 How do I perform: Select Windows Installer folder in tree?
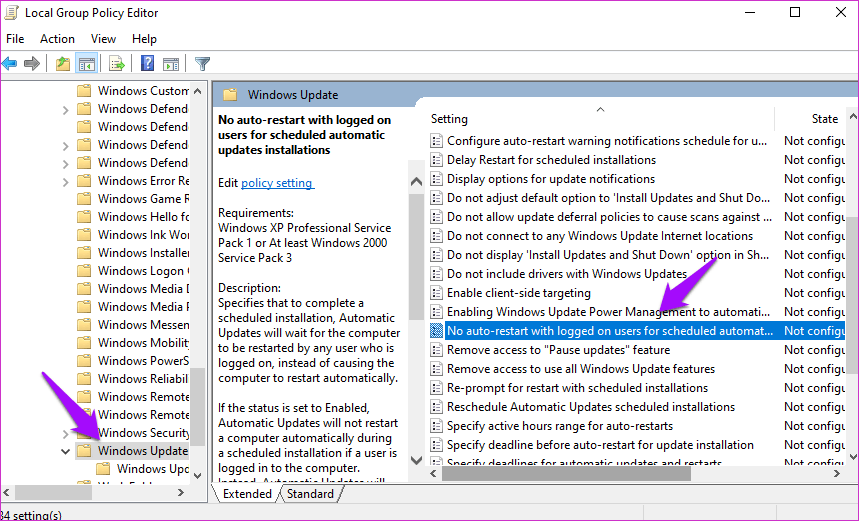(143, 253)
